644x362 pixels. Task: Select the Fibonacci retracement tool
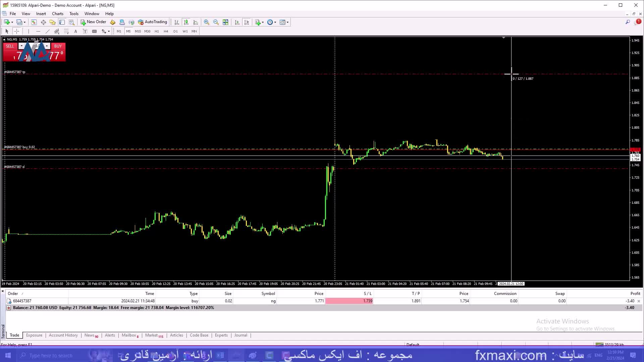coord(66,31)
